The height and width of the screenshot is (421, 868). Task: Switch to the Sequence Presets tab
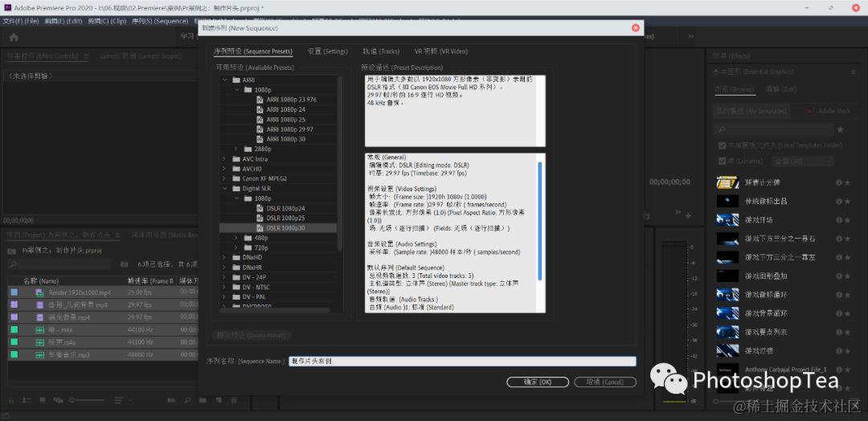click(253, 51)
